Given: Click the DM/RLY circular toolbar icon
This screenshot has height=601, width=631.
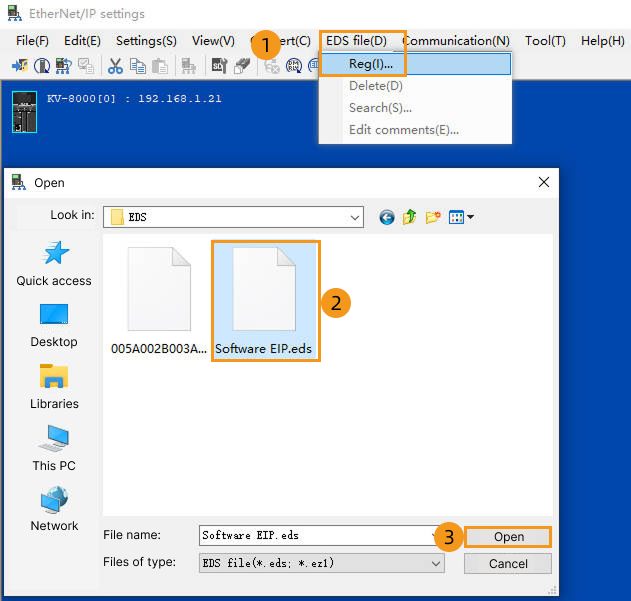Looking at the screenshot, I should [x=294, y=66].
